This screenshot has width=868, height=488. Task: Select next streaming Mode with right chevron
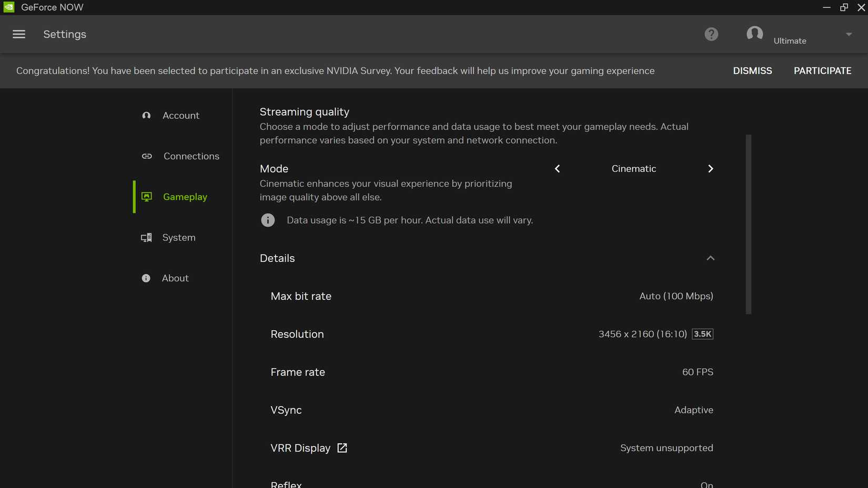710,169
